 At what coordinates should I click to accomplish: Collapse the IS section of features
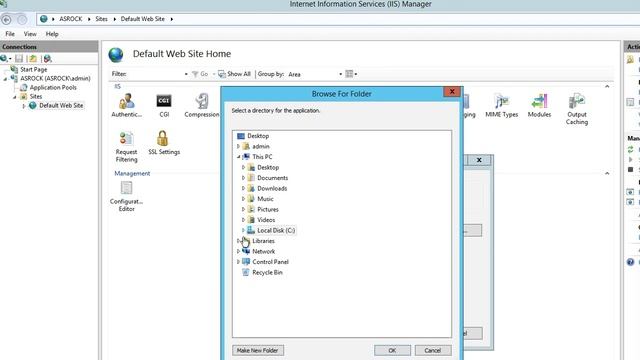(607, 87)
